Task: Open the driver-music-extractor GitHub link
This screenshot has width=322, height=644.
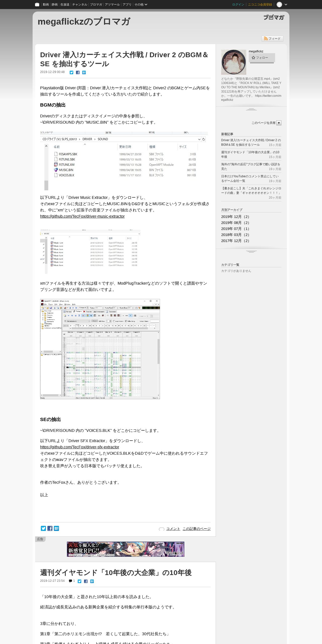Action: tap(82, 216)
